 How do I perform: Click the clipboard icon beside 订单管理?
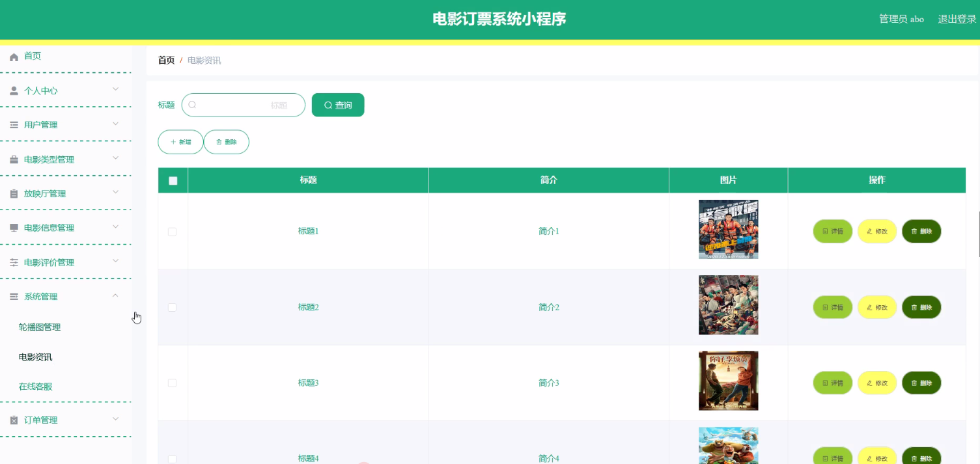[14, 420]
